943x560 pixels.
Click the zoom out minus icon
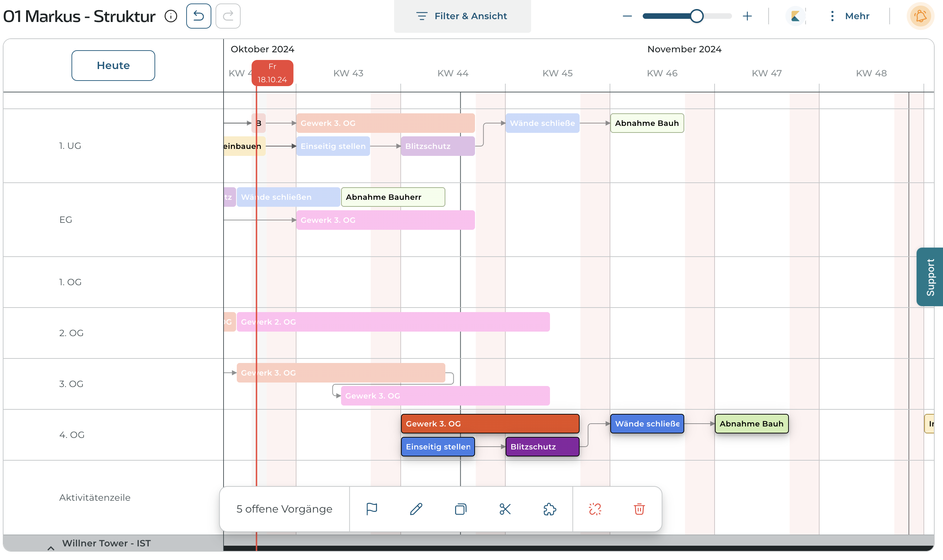(x=627, y=16)
